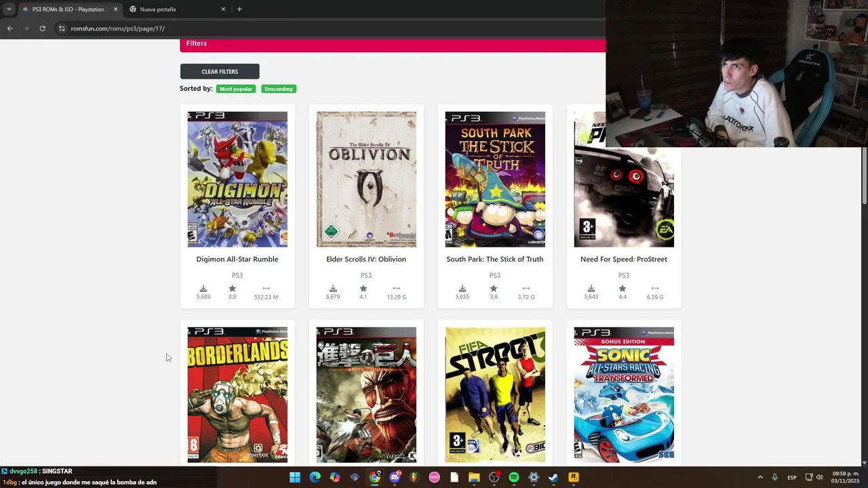Open Discord from the taskbar
The height and width of the screenshot is (488, 868).
point(395,477)
